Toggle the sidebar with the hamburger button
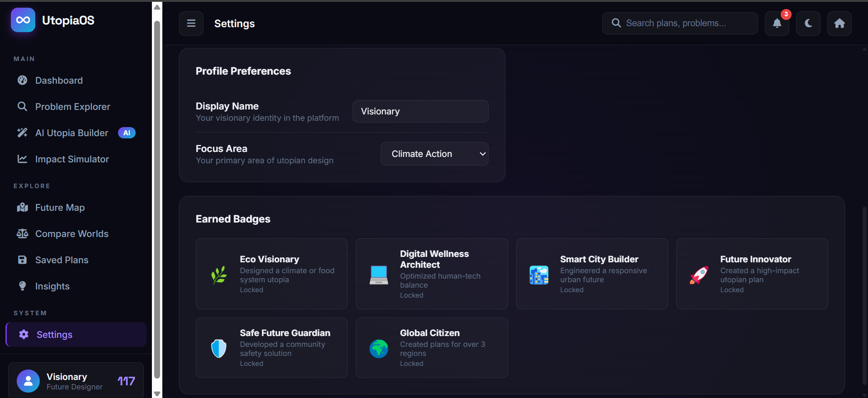 coord(191,24)
